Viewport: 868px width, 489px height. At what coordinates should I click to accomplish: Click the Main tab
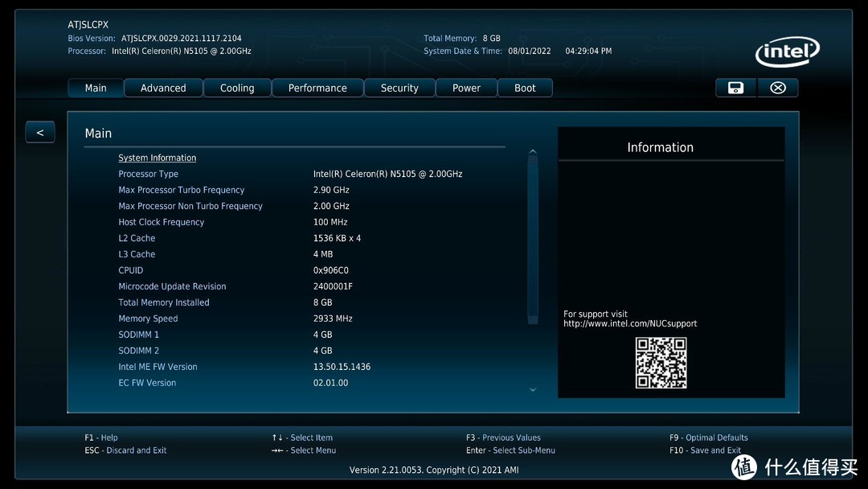point(96,88)
